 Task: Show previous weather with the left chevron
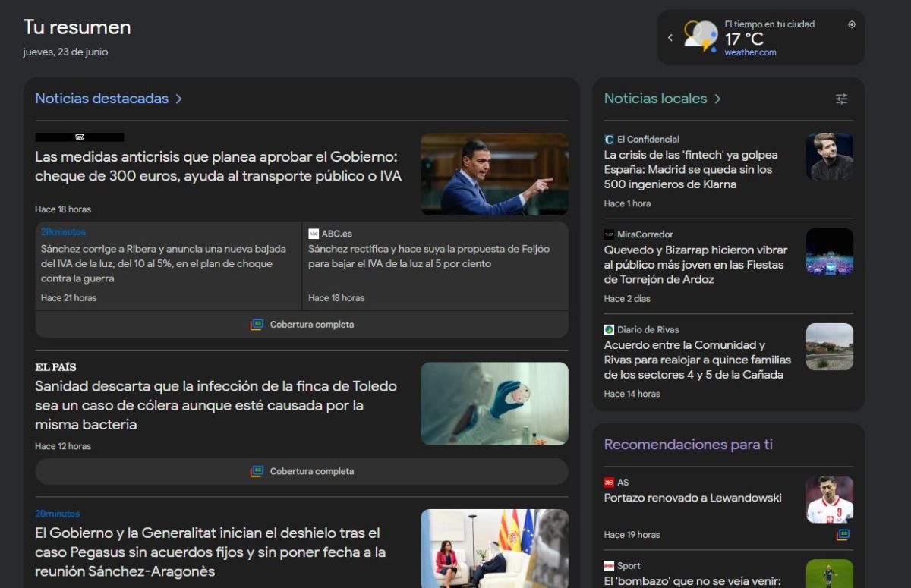(x=670, y=38)
